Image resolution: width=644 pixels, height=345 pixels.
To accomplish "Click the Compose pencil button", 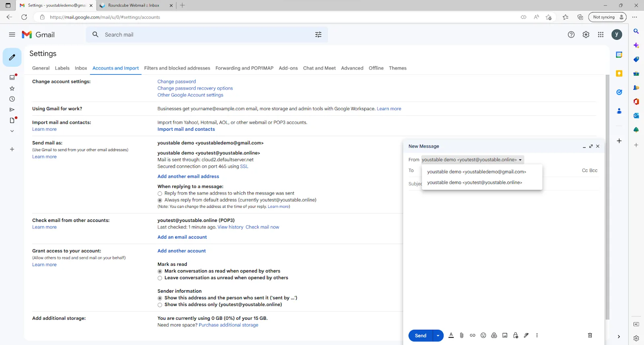I will coord(12,57).
